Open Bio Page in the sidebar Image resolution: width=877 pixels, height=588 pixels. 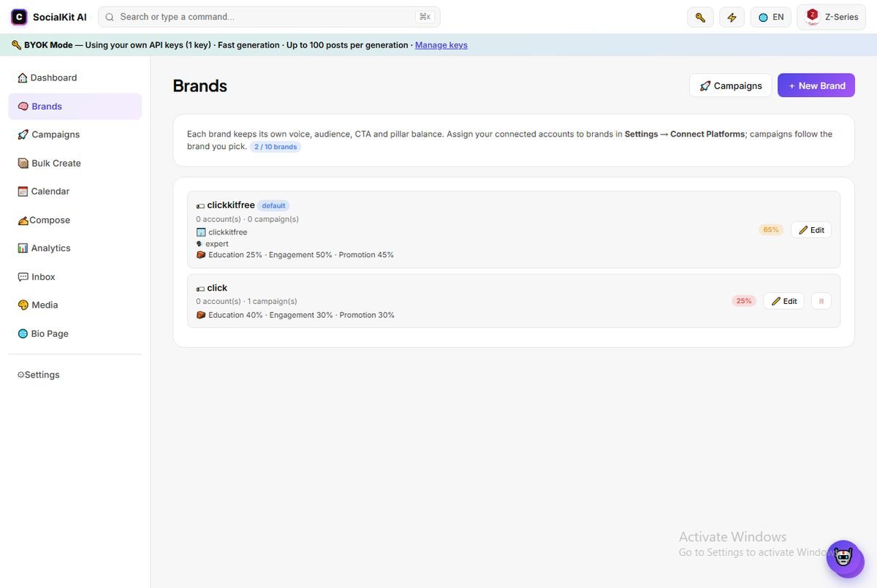click(75, 334)
